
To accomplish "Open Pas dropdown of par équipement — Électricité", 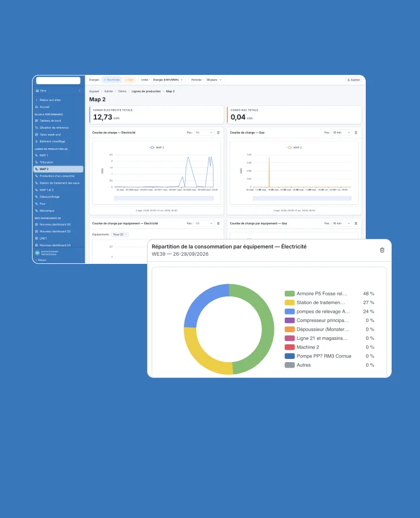I will coord(203,223).
